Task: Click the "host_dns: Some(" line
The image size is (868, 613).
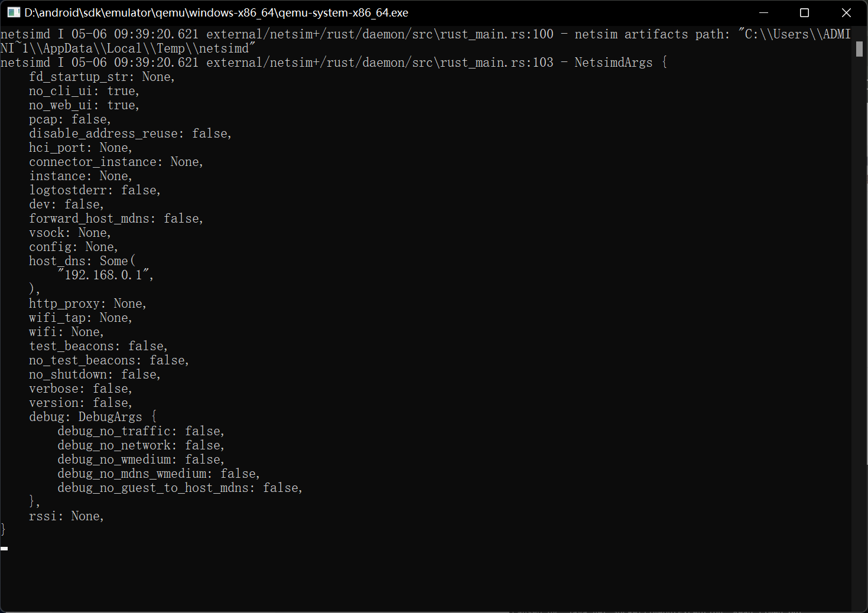Action: (82, 261)
